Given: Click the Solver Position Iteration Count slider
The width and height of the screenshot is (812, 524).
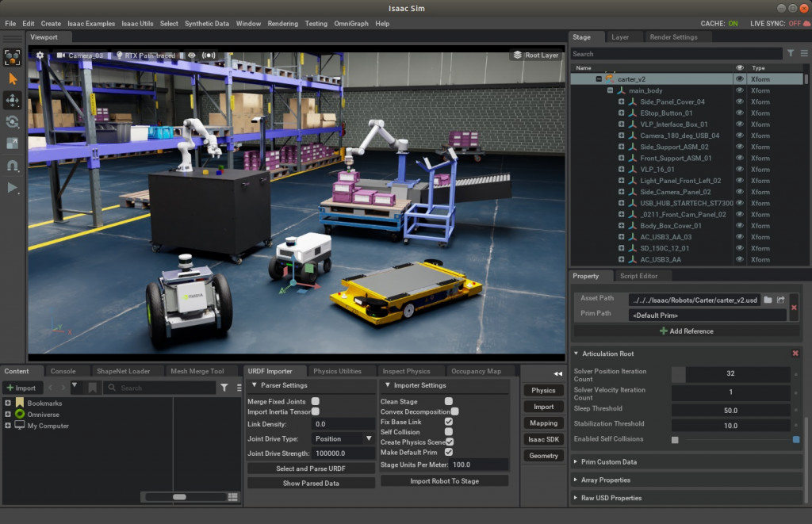Looking at the screenshot, I should tap(730, 373).
